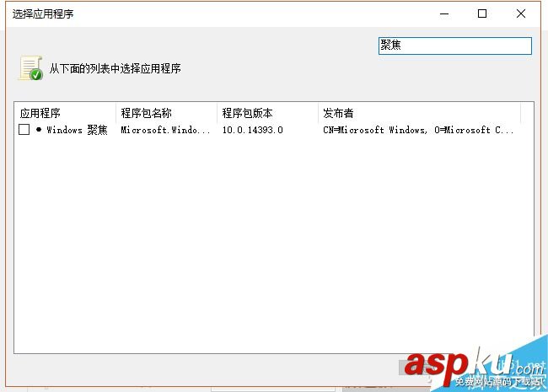Click package name Microsoft.Windo...

click(x=165, y=130)
